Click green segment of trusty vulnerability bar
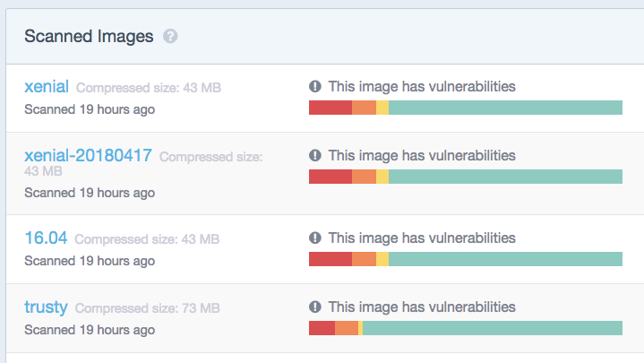 pos(493,328)
